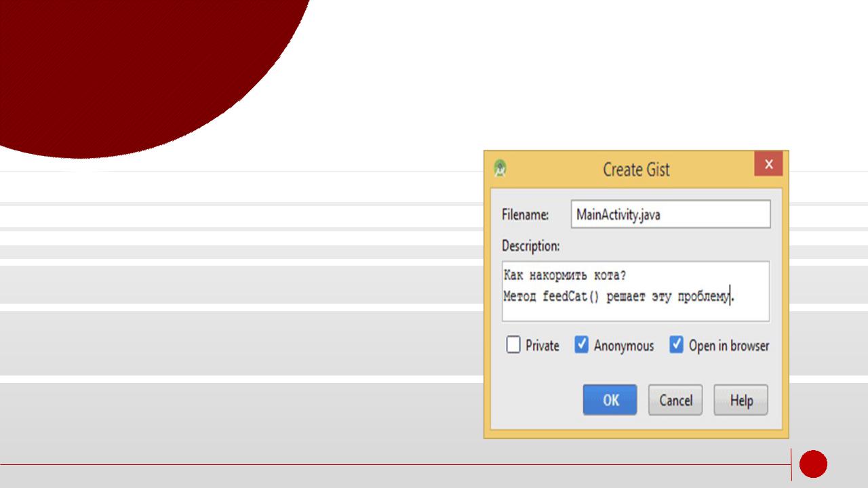Close the Create Gist dialog
The width and height of the screenshot is (868, 488).
pyautogui.click(x=768, y=164)
